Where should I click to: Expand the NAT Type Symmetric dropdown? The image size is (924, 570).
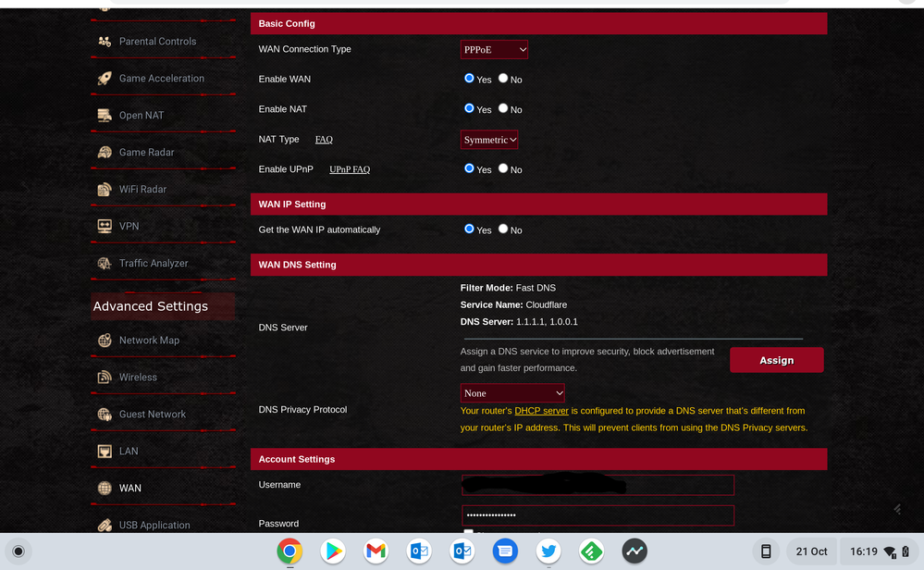[489, 140]
